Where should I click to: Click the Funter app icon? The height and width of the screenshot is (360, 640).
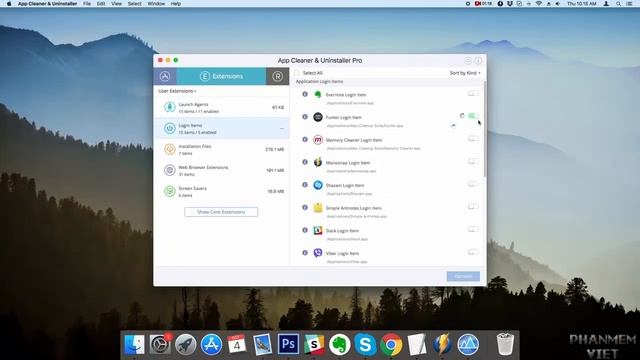(x=318, y=117)
